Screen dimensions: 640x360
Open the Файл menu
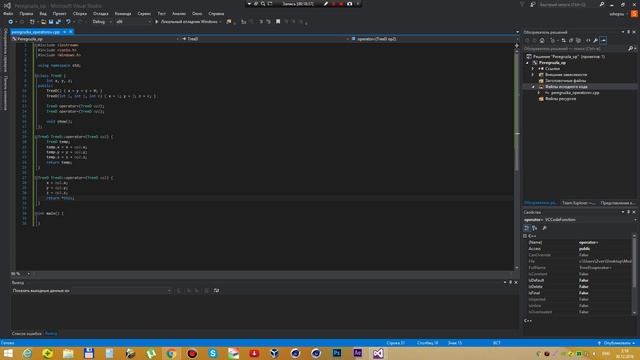(x=8, y=13)
